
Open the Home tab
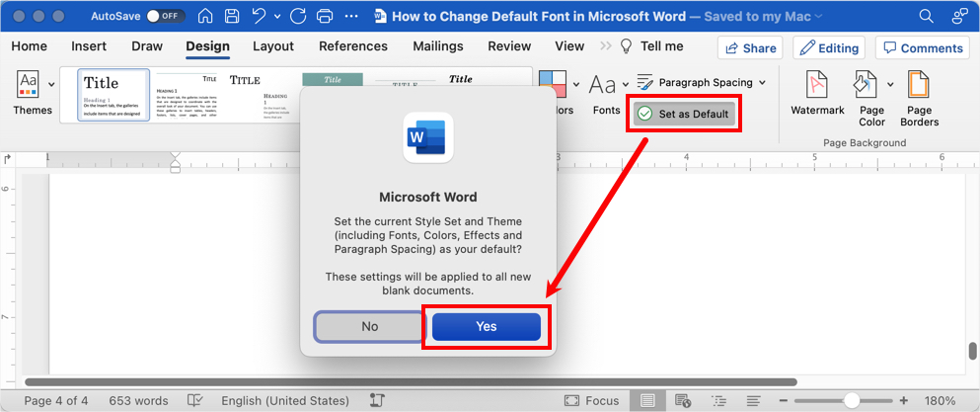[29, 46]
